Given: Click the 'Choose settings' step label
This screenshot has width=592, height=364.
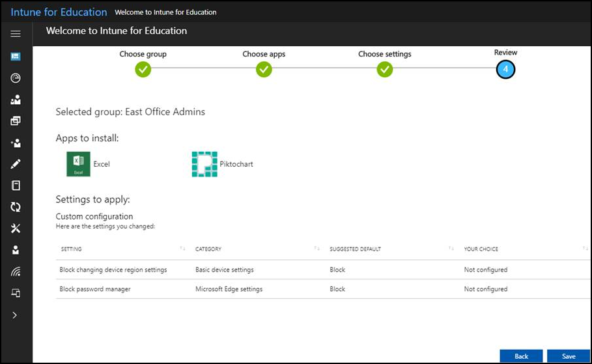Looking at the screenshot, I should (x=385, y=54).
